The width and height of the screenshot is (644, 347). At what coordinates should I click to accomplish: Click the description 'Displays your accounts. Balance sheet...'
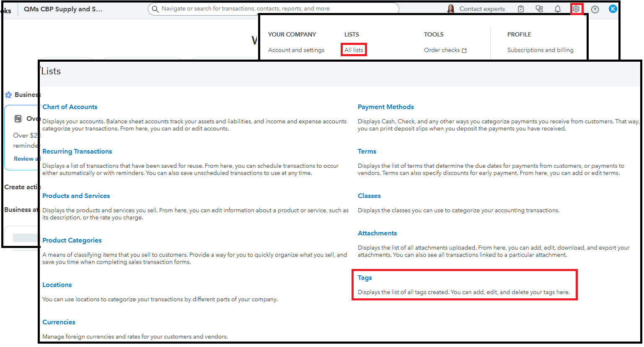194,125
